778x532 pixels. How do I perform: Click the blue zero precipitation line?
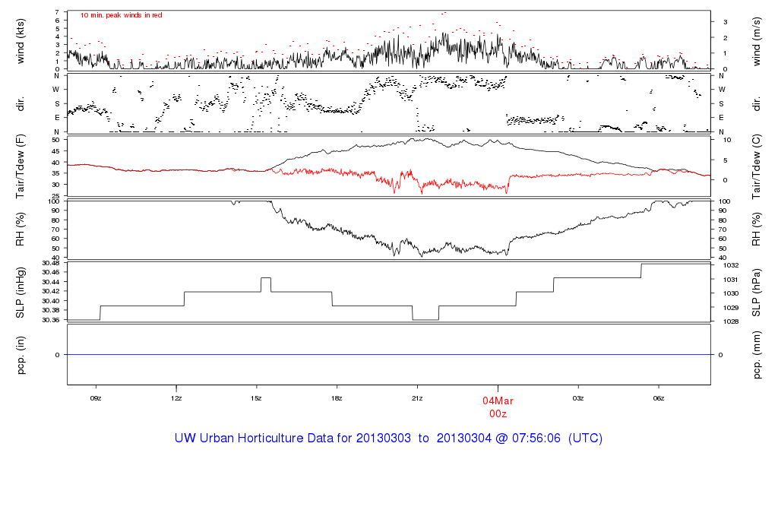(389, 355)
